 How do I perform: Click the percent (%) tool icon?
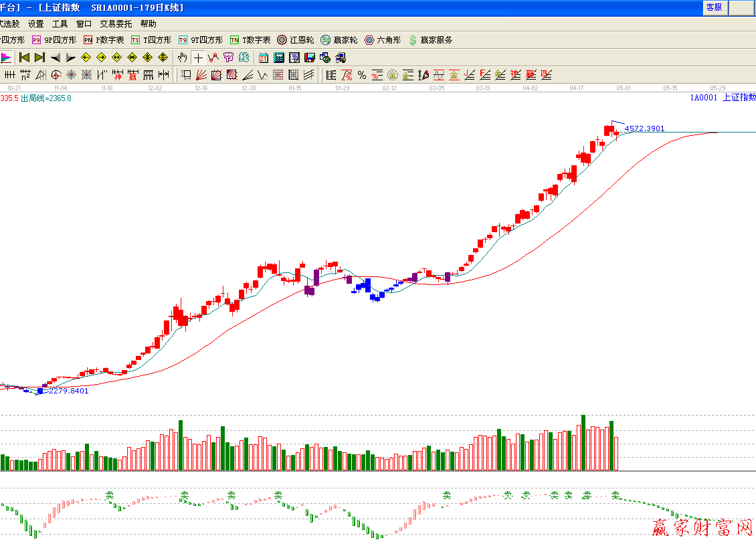pyautogui.click(x=362, y=75)
